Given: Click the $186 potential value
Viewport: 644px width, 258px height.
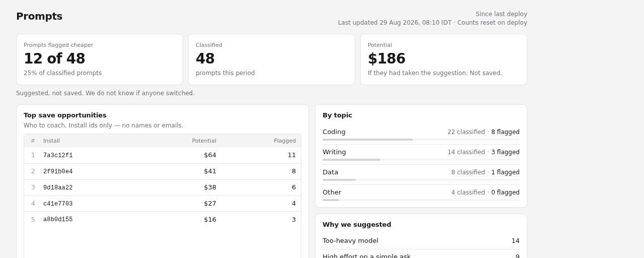Looking at the screenshot, I should tap(386, 58).
